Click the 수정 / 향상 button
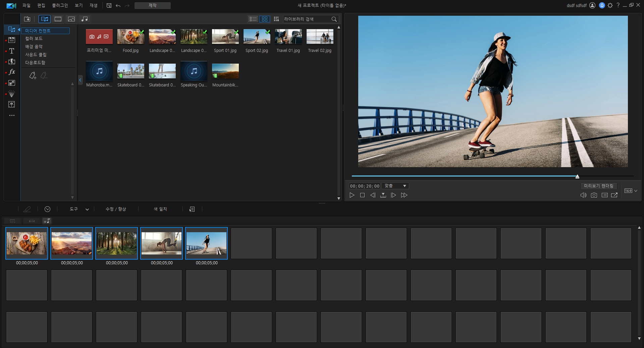Viewport: 644px width, 348px height. tap(116, 209)
